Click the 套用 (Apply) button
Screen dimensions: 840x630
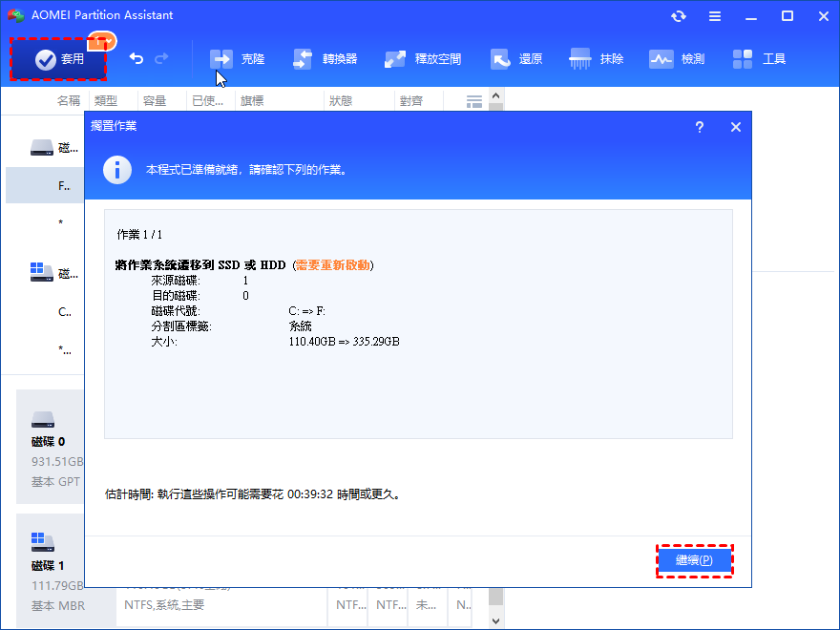(x=58, y=59)
